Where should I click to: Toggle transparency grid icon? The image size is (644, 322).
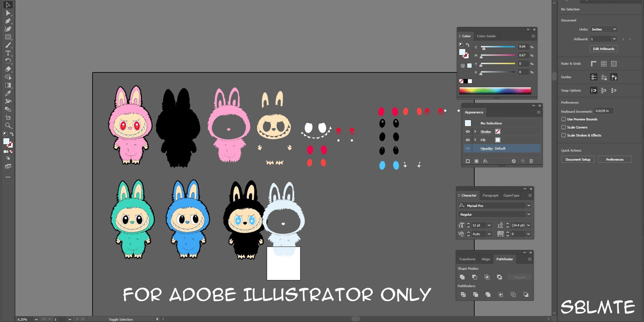(614, 64)
